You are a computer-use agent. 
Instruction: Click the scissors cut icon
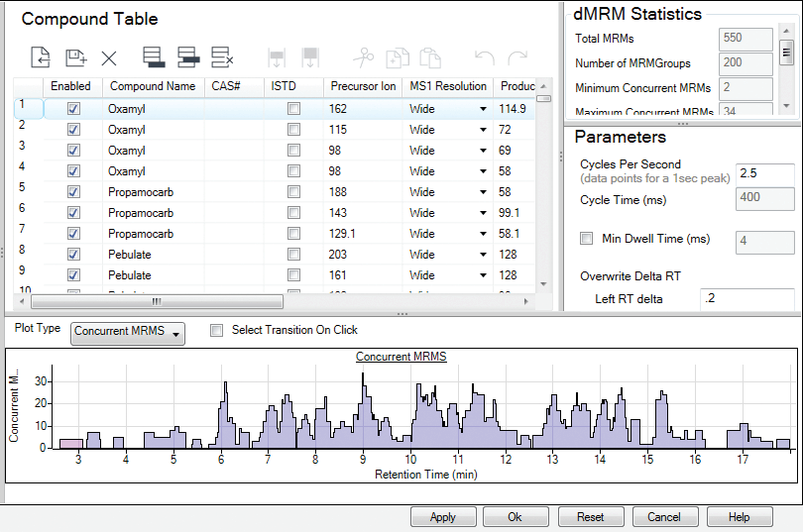click(365, 57)
